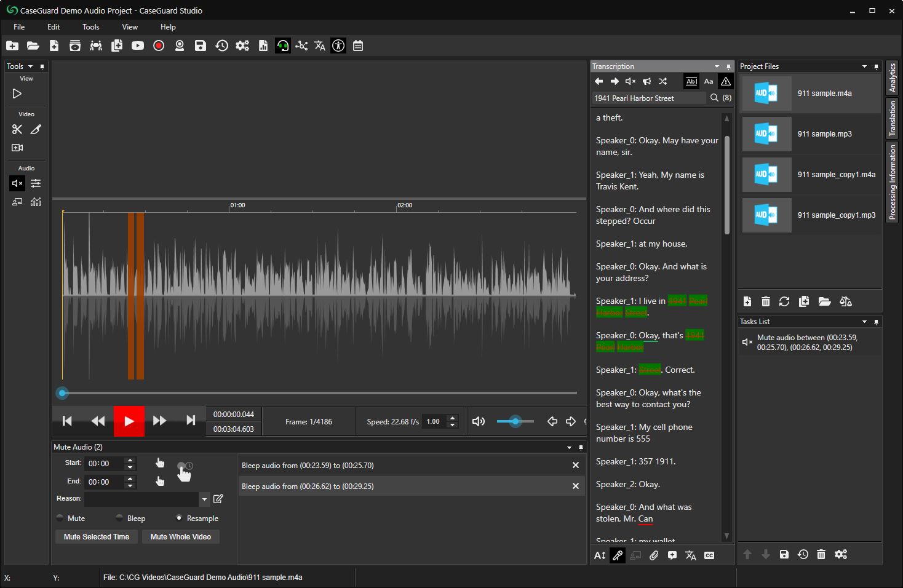Click the Mute Selected Time button

point(97,537)
